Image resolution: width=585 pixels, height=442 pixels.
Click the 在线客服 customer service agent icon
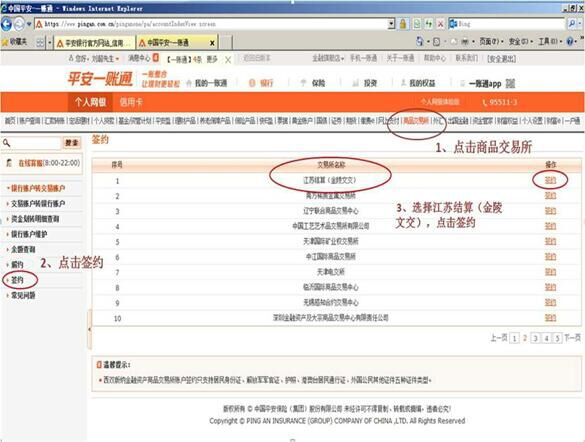point(10,163)
